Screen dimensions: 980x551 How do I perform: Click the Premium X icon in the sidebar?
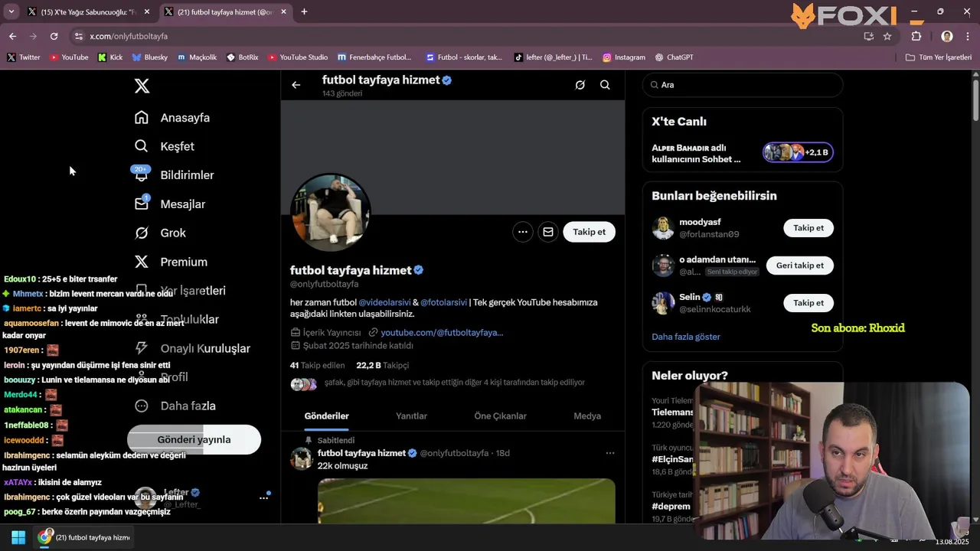pos(142,262)
